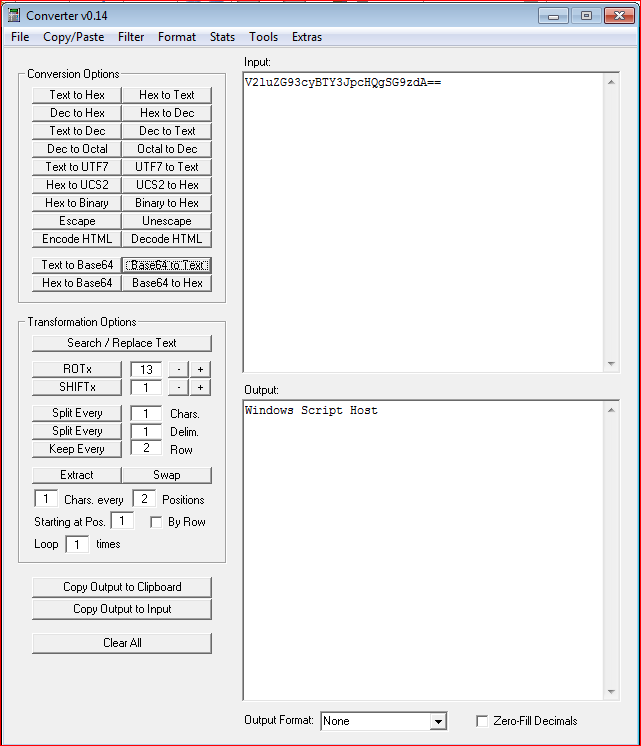The height and width of the screenshot is (746, 641).
Task: Increase ROTx value with plus button
Action: click(200, 369)
